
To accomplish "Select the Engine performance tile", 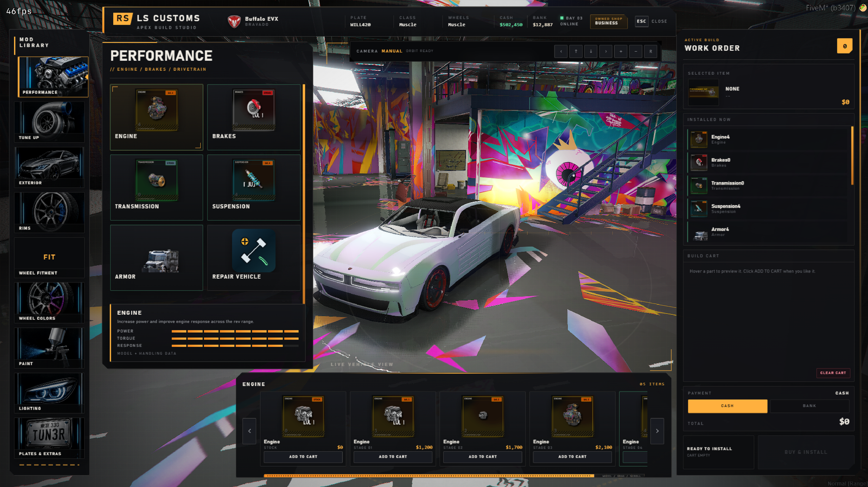I will tap(156, 117).
